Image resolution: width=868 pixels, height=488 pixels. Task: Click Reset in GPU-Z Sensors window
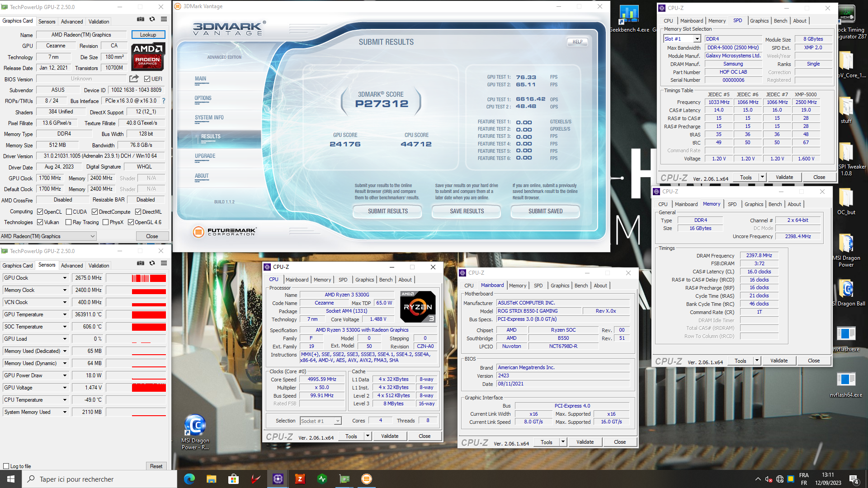tap(156, 466)
